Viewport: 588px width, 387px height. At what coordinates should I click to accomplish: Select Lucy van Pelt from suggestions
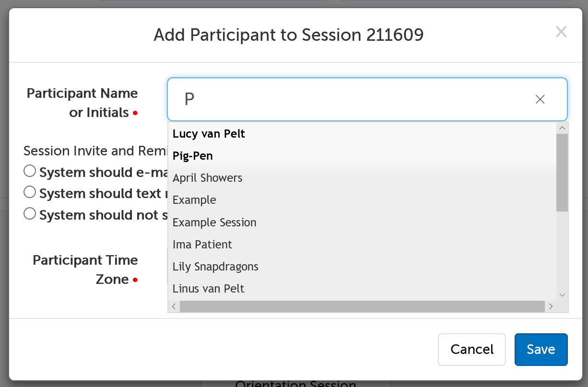(x=209, y=134)
